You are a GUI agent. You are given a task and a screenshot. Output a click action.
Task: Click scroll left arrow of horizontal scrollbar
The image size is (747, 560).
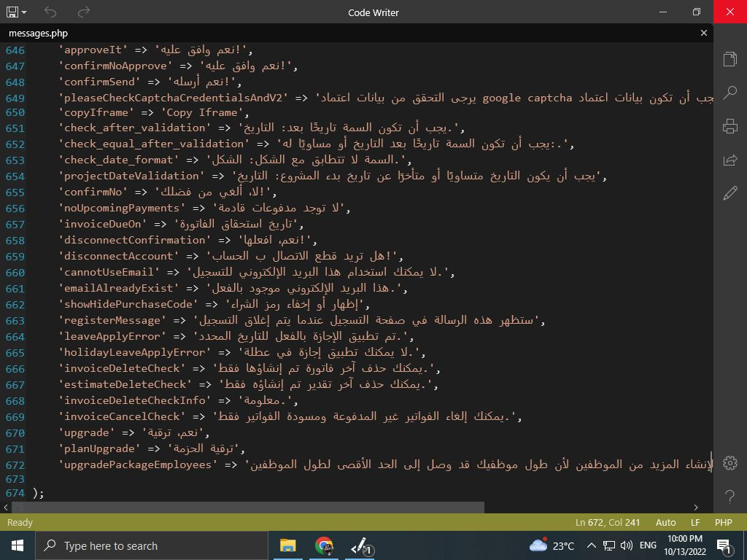click(x=5, y=507)
